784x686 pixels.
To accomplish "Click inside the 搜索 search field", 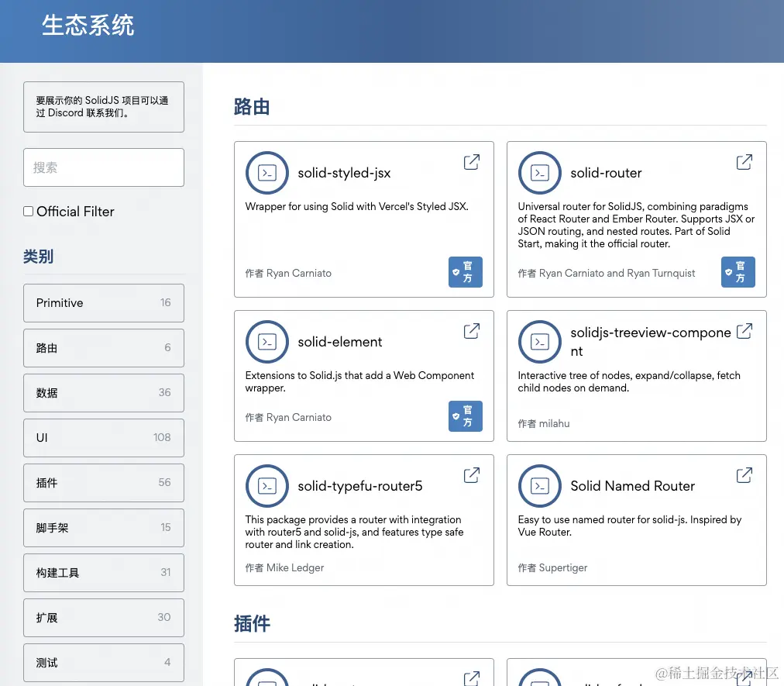I will 103,167.
